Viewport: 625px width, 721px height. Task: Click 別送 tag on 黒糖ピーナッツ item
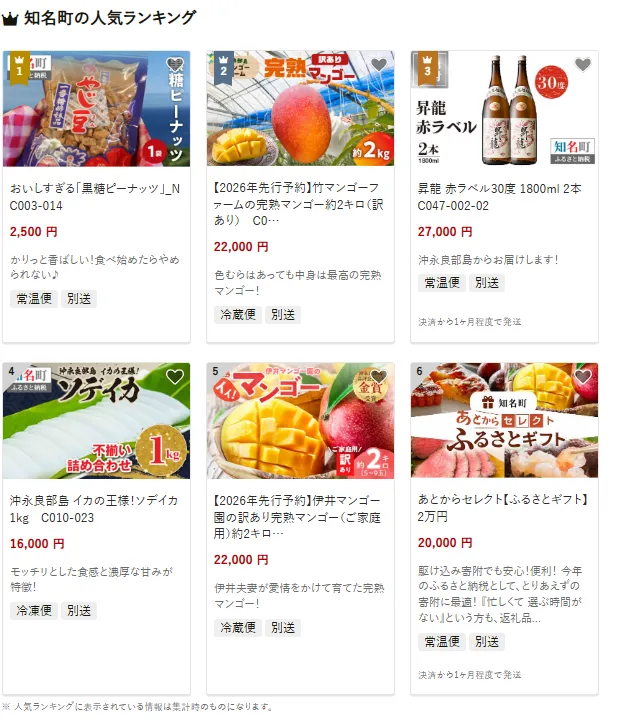[79, 299]
